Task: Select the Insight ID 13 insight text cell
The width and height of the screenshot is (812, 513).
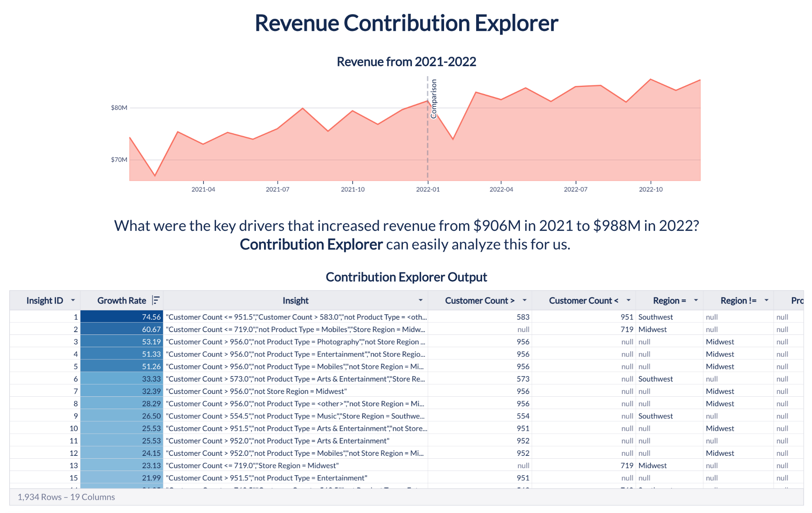Action: (253, 465)
